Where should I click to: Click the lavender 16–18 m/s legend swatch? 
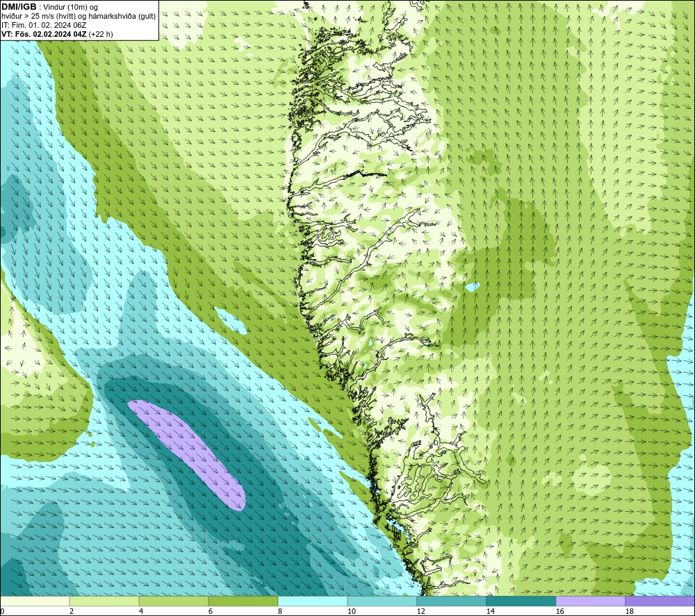(590, 601)
